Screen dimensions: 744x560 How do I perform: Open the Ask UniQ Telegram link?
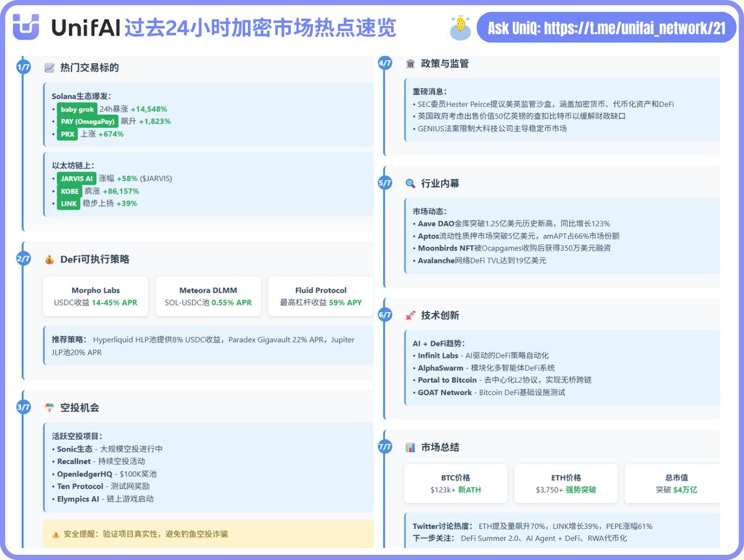tap(606, 29)
